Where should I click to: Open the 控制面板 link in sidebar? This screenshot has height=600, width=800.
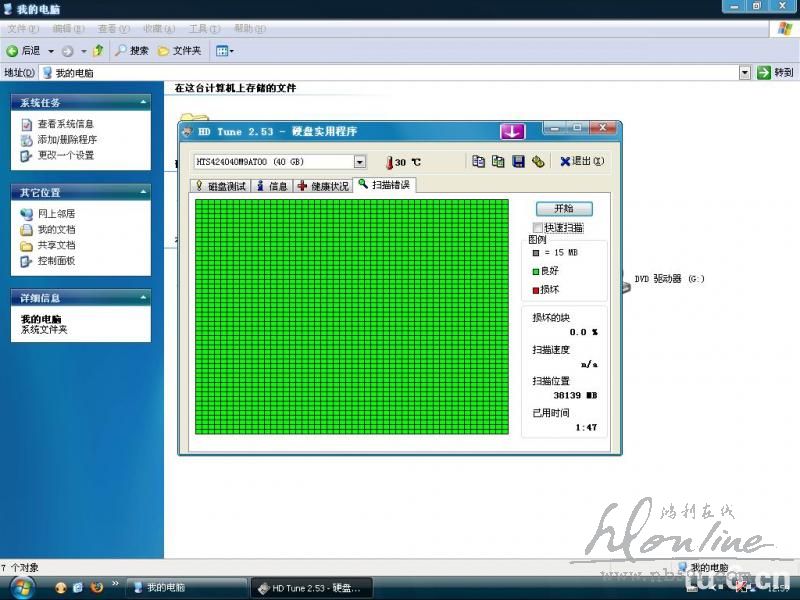pos(56,261)
